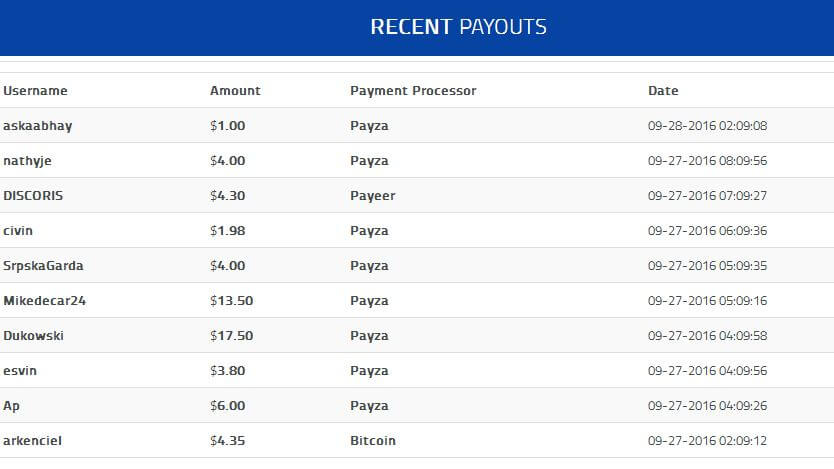Click the $17.50 amount

[x=231, y=336]
